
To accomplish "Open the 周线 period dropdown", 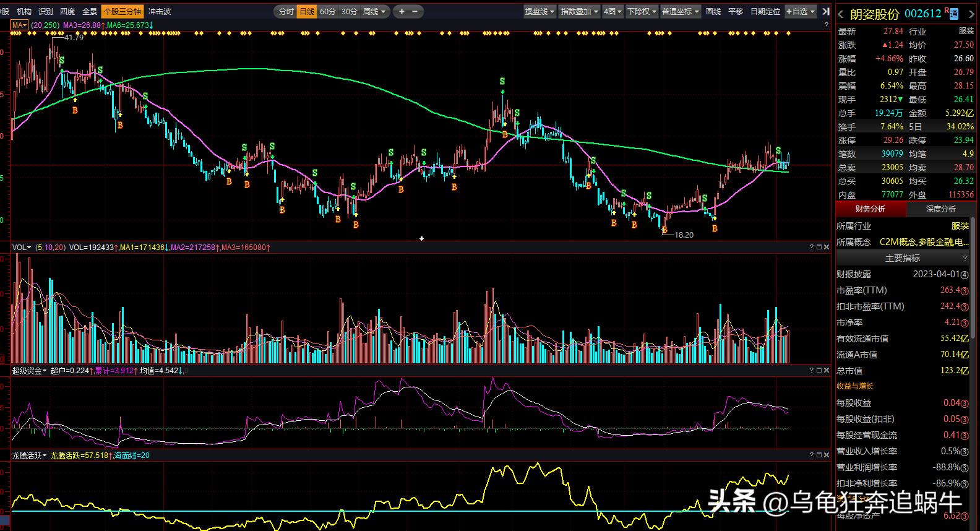I will pos(374,11).
